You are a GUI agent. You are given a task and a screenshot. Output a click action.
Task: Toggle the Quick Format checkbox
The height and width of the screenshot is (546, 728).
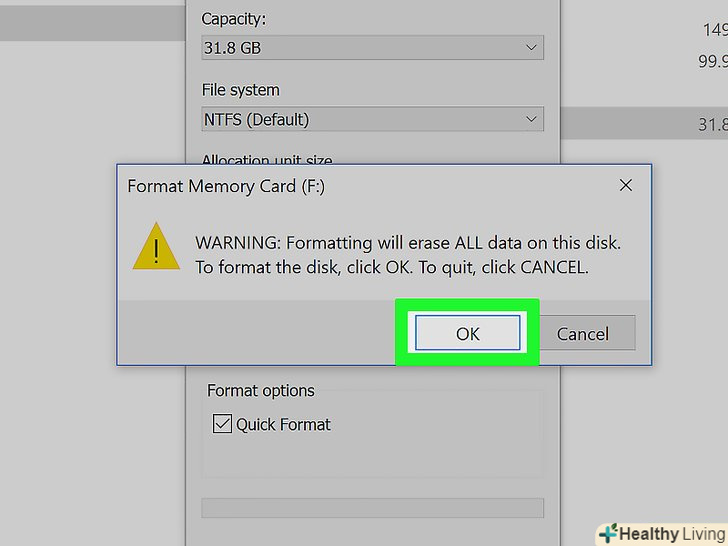pos(222,424)
